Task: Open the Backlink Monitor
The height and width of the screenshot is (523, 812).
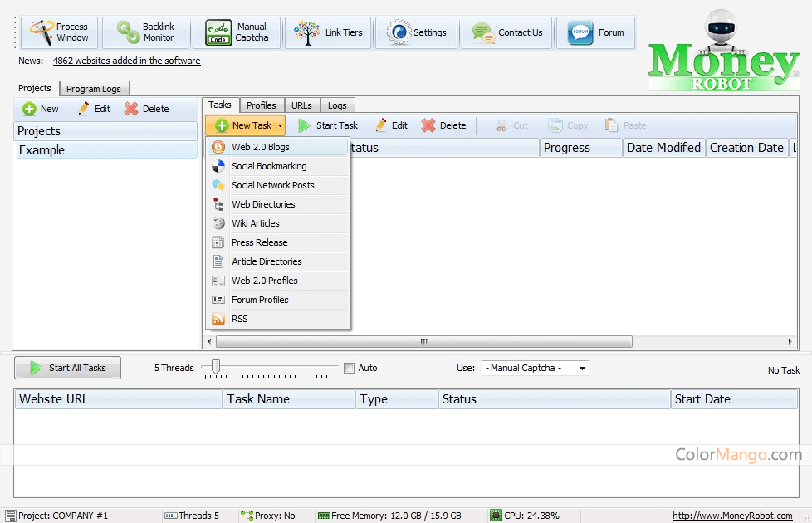Action: [146, 32]
